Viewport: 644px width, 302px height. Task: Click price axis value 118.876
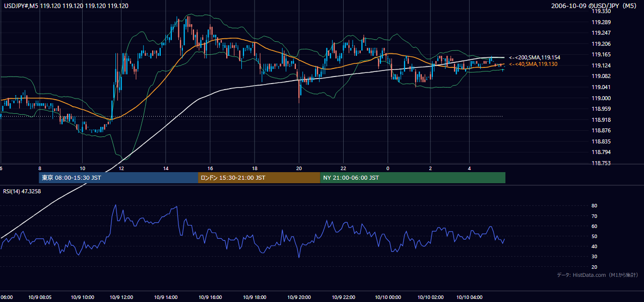click(x=601, y=130)
